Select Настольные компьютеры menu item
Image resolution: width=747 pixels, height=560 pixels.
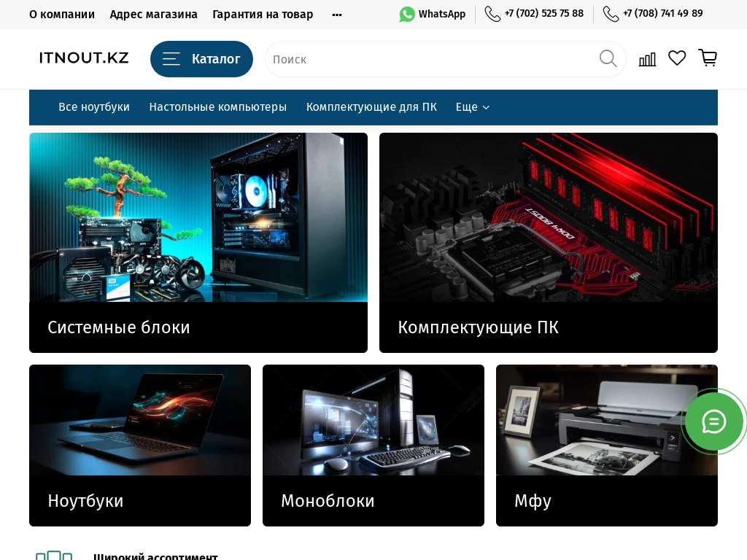[x=217, y=107]
